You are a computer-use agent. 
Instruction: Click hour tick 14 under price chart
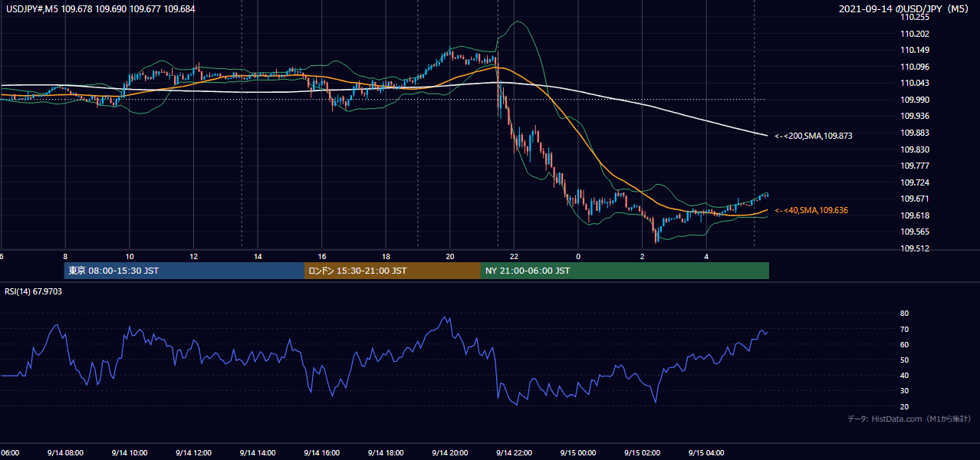pyautogui.click(x=258, y=257)
